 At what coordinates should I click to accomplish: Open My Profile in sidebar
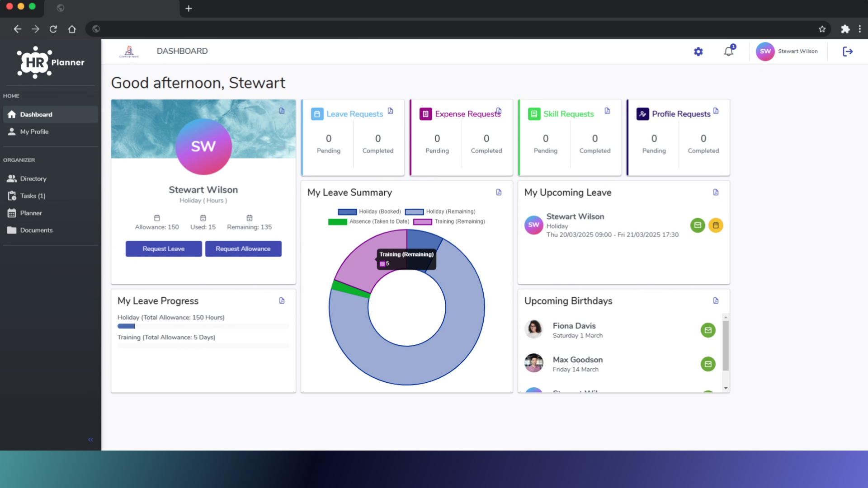point(51,132)
